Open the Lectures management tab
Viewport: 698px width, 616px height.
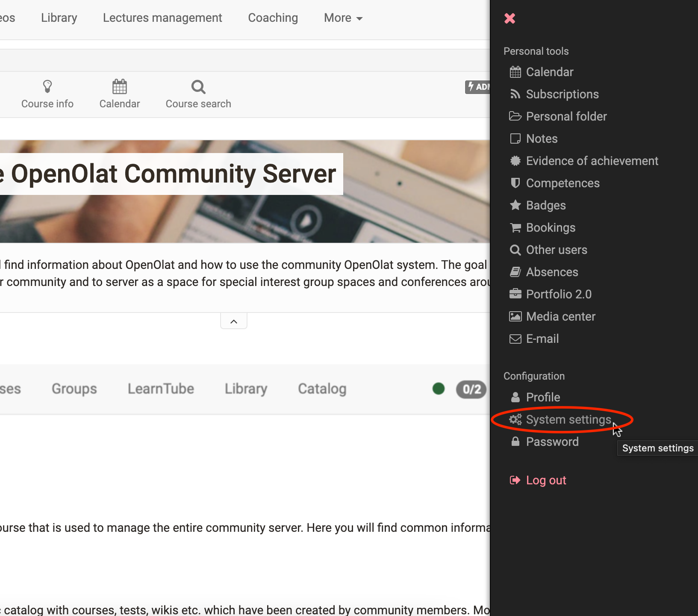(162, 18)
